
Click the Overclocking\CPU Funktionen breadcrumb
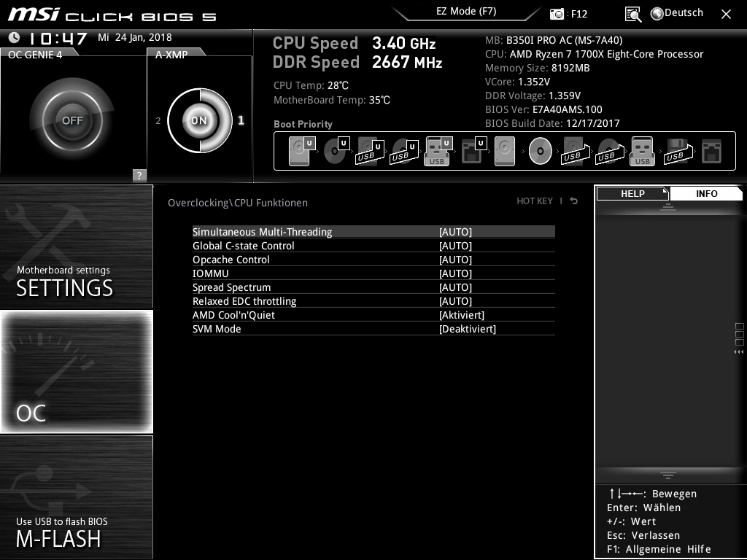[x=238, y=203]
